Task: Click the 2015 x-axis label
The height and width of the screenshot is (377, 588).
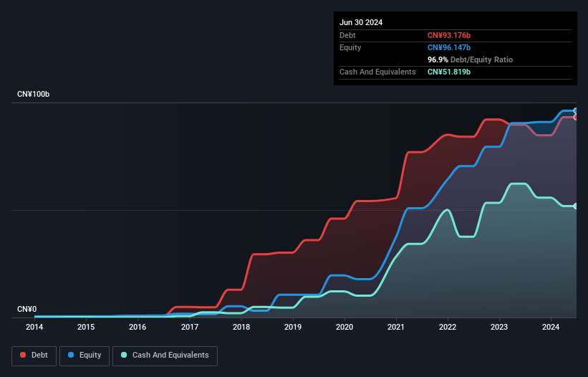Action: tap(86, 327)
